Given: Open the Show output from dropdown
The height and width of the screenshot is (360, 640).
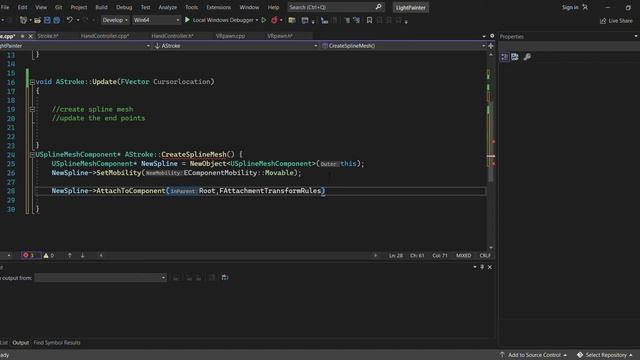Looking at the screenshot, I should click(x=100, y=278).
